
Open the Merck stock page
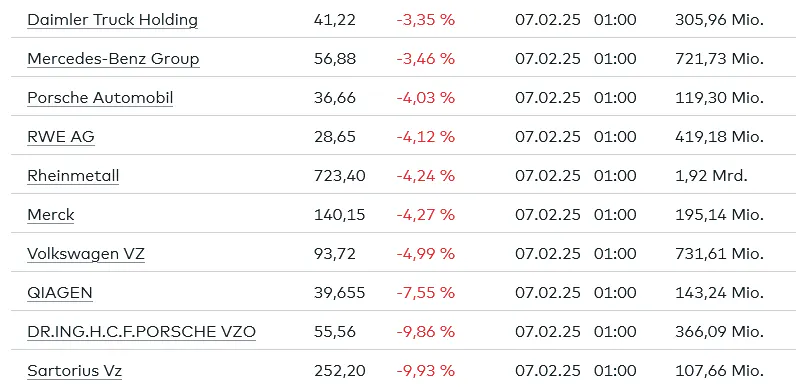pyautogui.click(x=51, y=215)
